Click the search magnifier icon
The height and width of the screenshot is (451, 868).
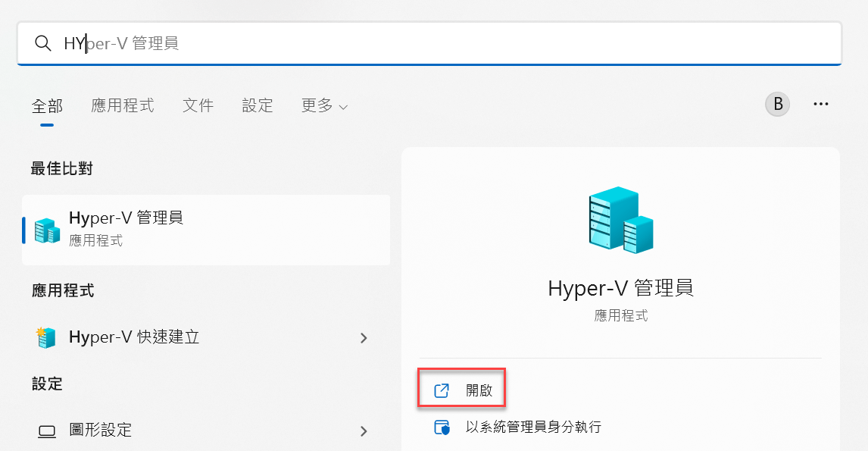42,42
